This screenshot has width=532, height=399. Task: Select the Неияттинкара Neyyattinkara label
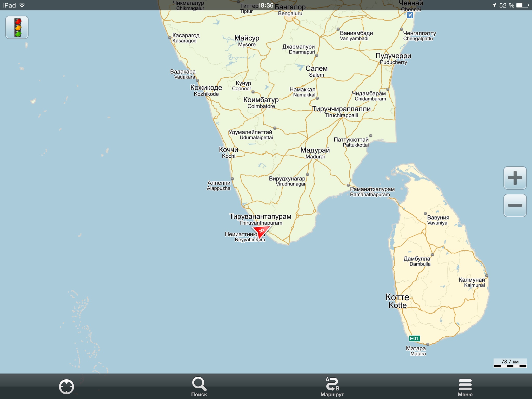(x=245, y=237)
